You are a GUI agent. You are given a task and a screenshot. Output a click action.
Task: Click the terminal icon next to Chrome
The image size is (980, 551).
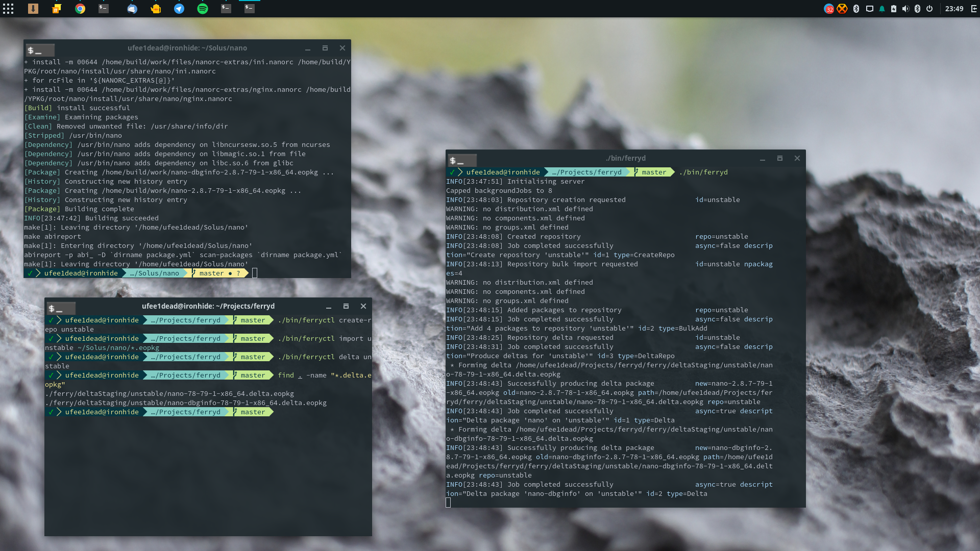tap(104, 9)
